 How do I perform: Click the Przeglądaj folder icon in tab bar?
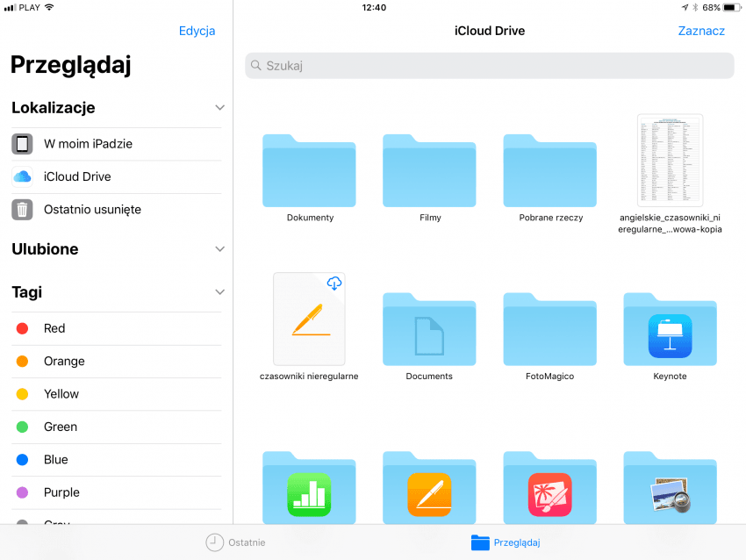480,542
